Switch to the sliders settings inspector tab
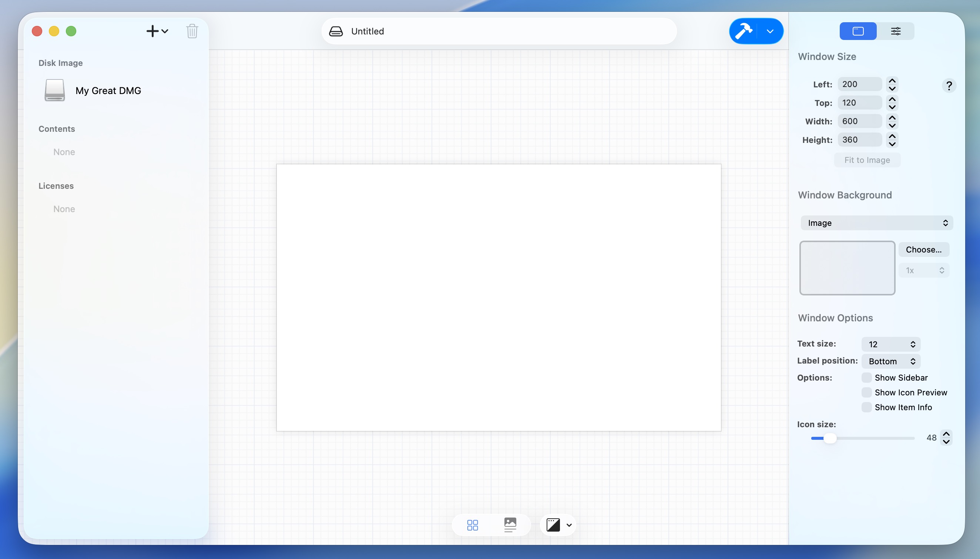Screen dimensions: 980x559 [x=896, y=31]
